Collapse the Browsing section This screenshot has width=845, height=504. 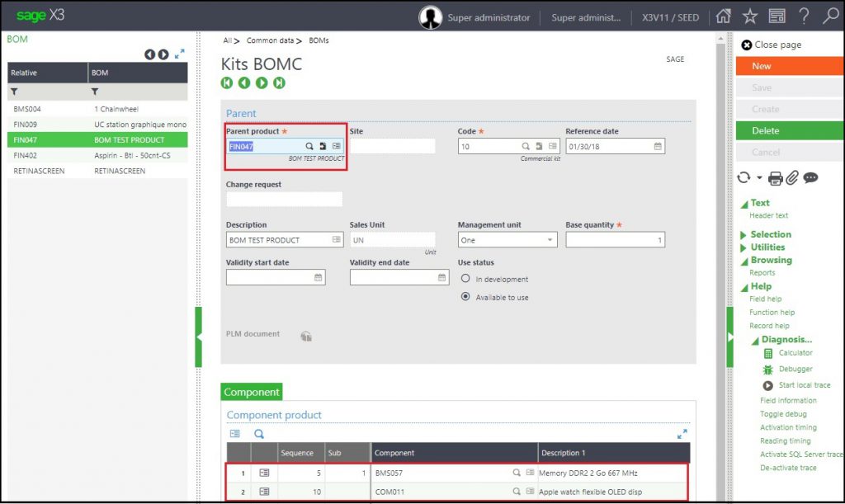point(744,261)
